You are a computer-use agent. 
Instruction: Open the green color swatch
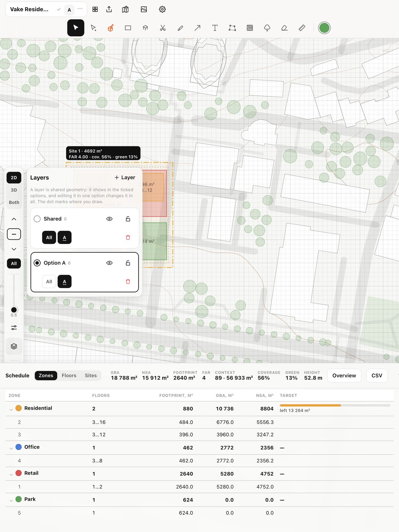click(324, 28)
